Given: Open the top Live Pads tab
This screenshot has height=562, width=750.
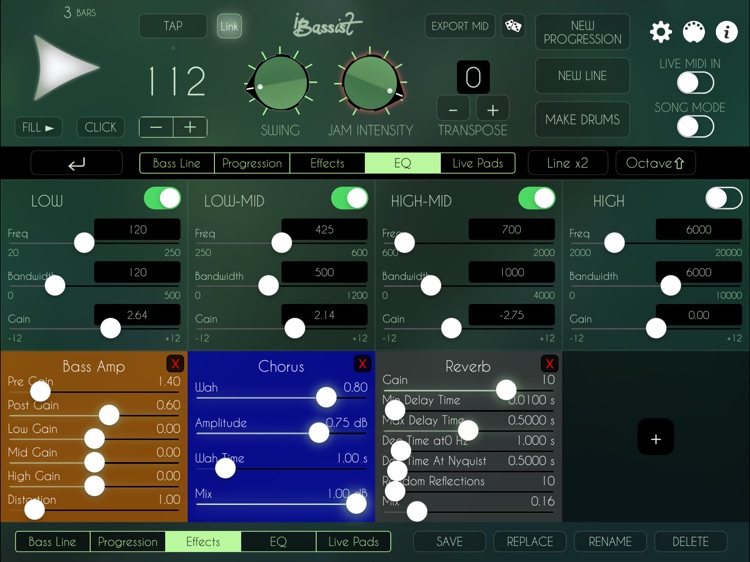Looking at the screenshot, I should tap(478, 163).
